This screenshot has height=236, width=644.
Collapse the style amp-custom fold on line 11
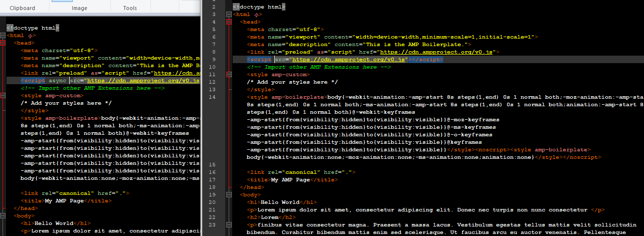click(x=229, y=74)
